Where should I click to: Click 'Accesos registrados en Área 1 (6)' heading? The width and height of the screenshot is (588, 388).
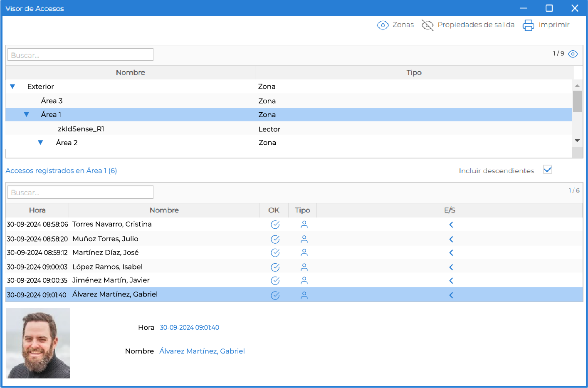click(x=61, y=171)
